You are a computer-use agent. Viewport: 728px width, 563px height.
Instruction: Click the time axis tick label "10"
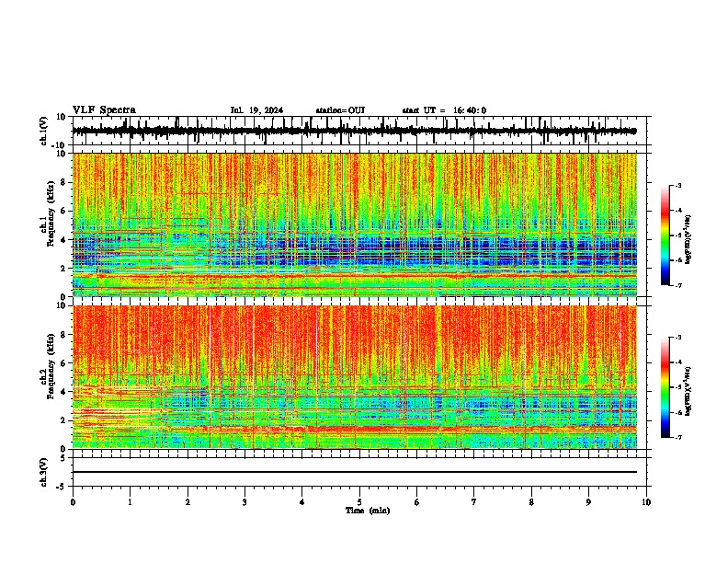point(646,502)
